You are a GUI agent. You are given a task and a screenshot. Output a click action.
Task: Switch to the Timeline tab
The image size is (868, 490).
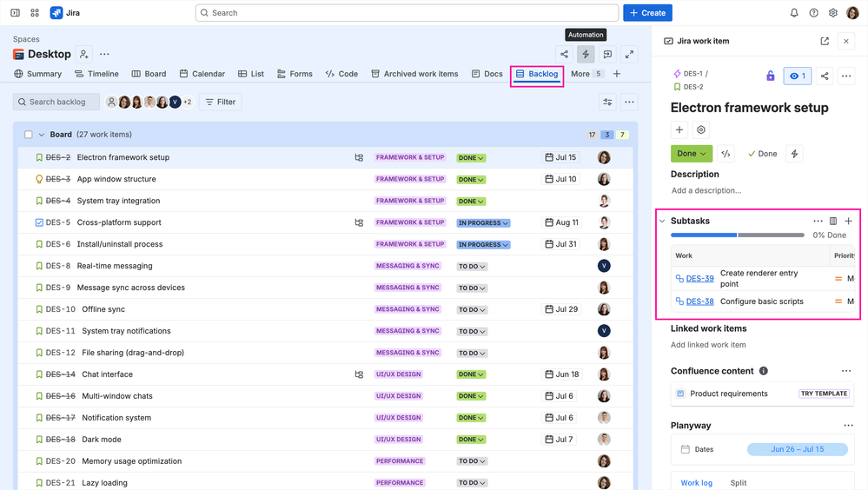96,74
